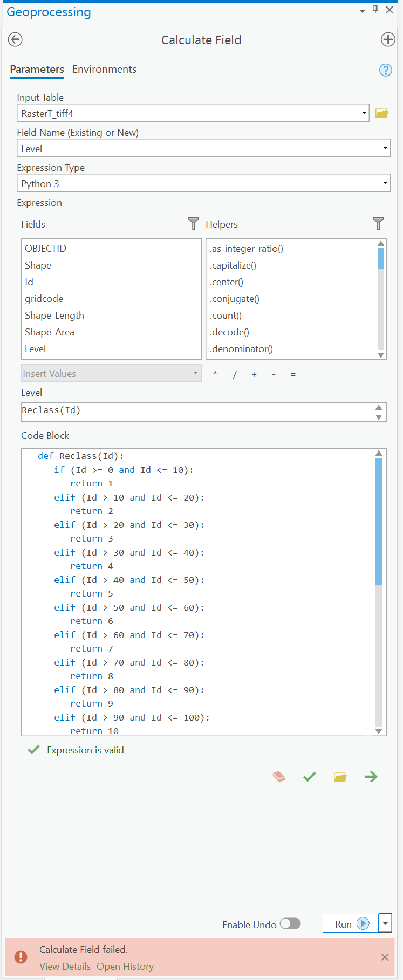Click the Helpers filter funnel icon
The height and width of the screenshot is (980, 403).
tap(378, 224)
